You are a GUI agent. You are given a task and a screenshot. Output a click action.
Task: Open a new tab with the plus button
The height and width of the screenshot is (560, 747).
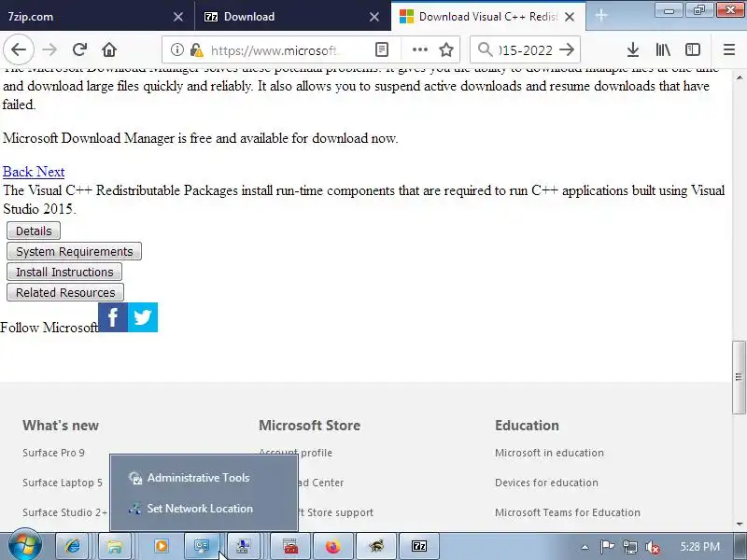[601, 16]
